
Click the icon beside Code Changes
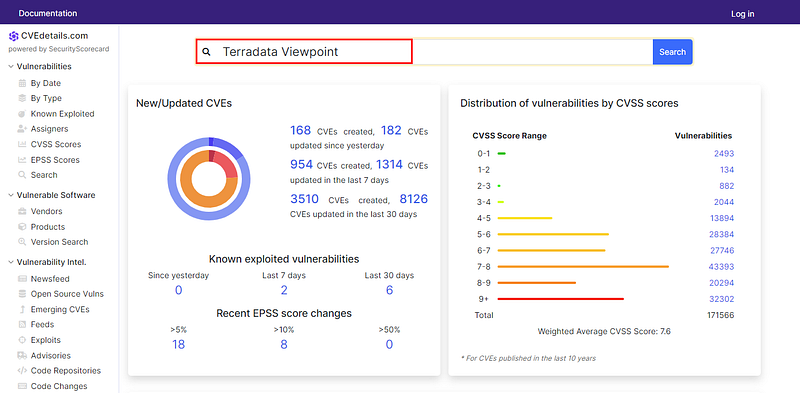tap(22, 386)
